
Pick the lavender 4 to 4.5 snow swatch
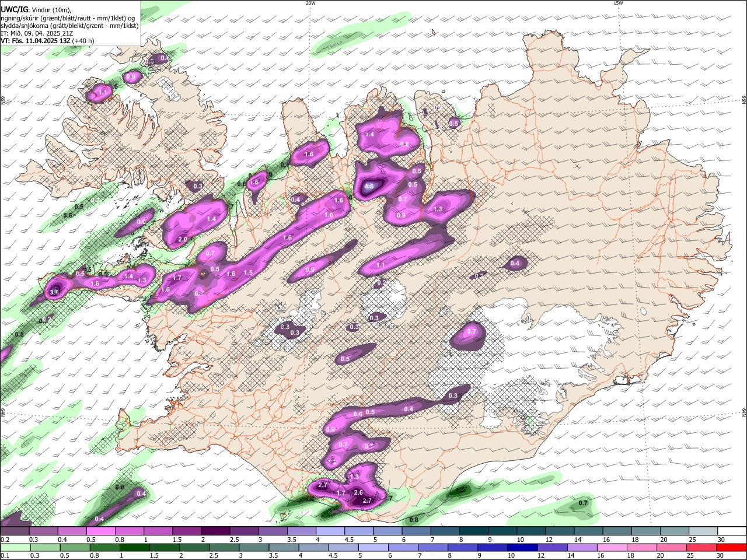click(330, 531)
